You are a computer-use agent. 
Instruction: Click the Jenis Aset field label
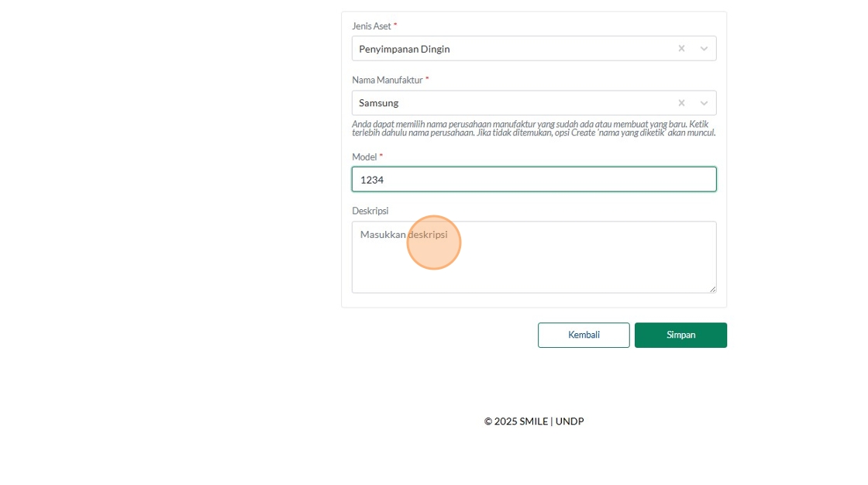(371, 26)
